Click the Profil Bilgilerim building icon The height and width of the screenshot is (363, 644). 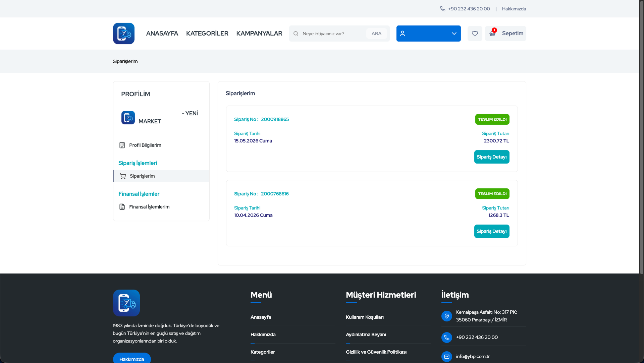pos(122,145)
